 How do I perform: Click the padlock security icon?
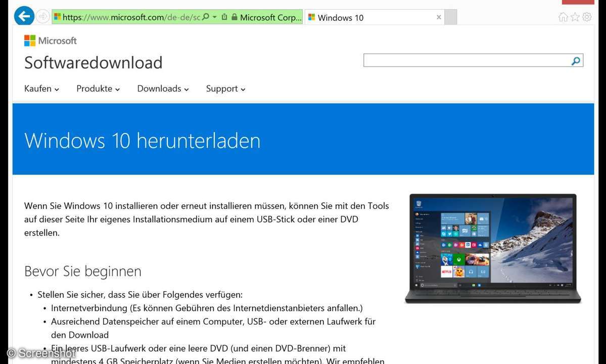tap(234, 17)
